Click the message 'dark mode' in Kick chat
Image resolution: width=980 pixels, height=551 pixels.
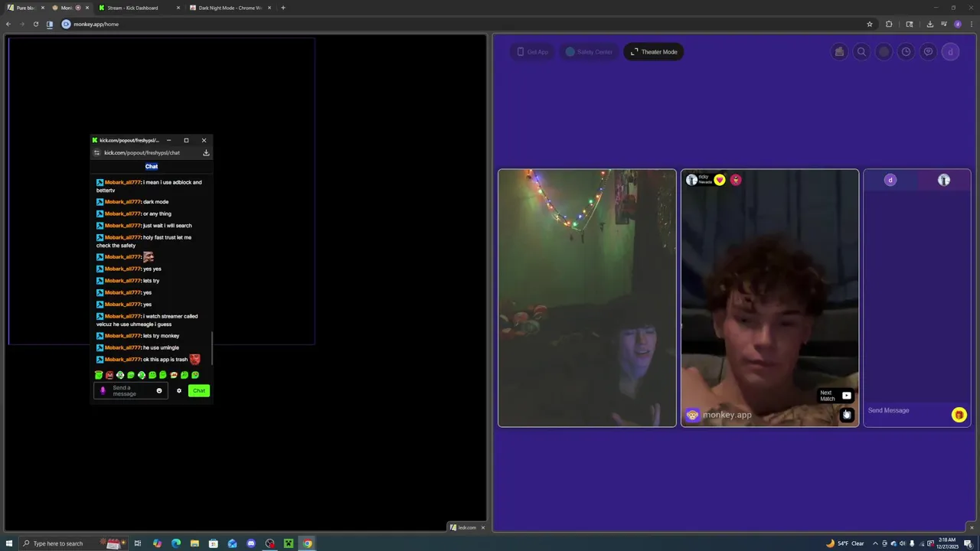[132, 202]
